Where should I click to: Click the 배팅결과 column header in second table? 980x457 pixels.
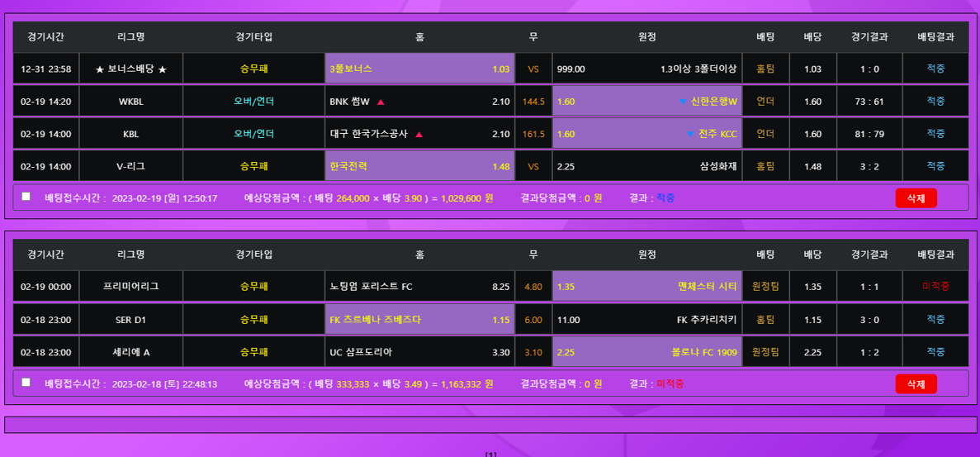click(935, 255)
